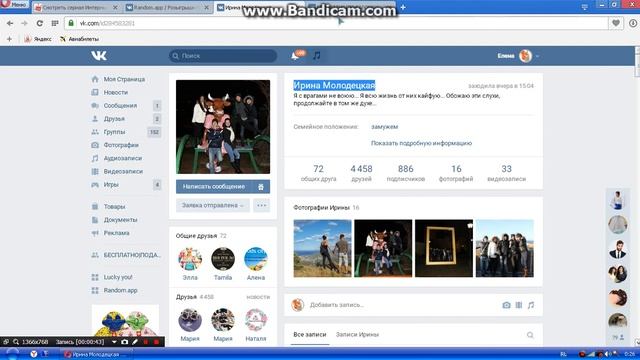Switch to Random.app browser tab
Image resolution: width=640 pixels, height=360 pixels.
coord(168,7)
